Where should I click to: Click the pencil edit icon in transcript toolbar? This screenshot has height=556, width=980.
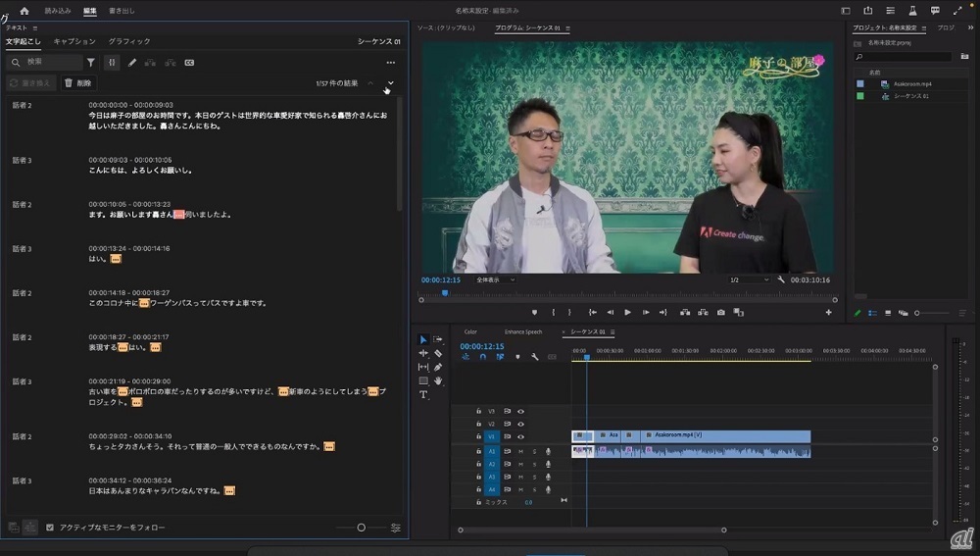[x=132, y=63]
